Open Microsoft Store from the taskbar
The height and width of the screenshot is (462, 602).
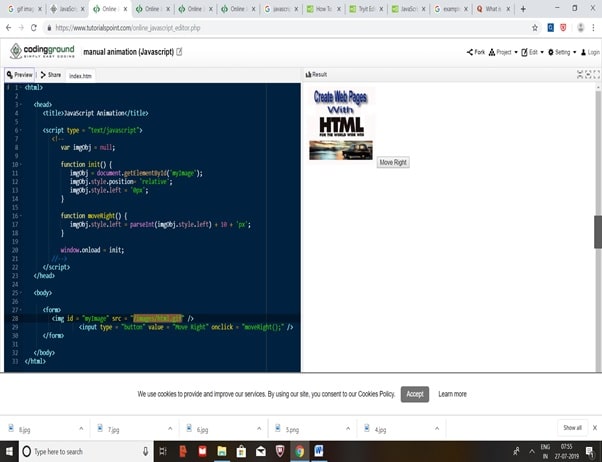coord(241,451)
